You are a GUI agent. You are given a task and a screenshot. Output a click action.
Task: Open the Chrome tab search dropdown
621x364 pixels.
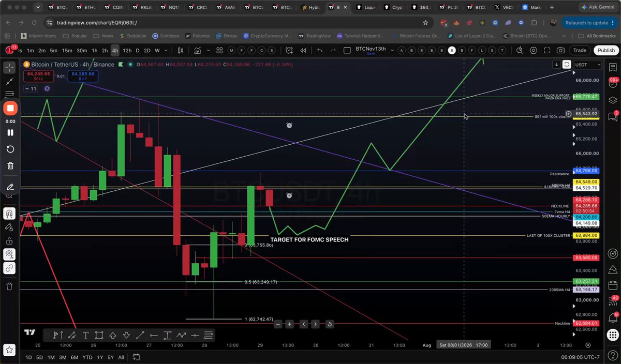point(38,8)
